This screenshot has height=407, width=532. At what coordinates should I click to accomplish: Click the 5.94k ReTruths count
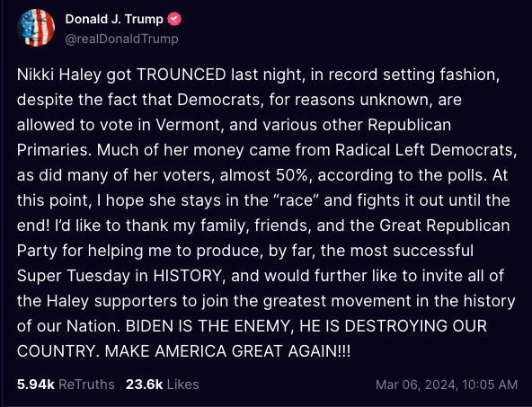36,385
